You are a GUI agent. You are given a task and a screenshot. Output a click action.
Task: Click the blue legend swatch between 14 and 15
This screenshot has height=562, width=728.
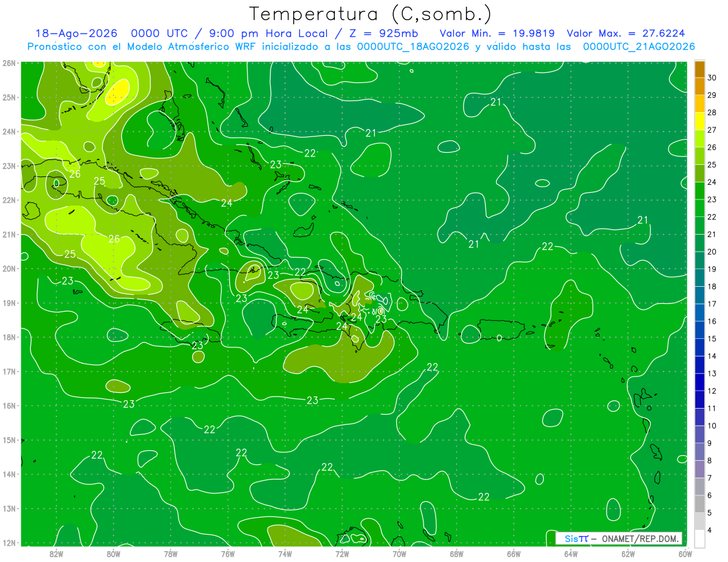(699, 347)
